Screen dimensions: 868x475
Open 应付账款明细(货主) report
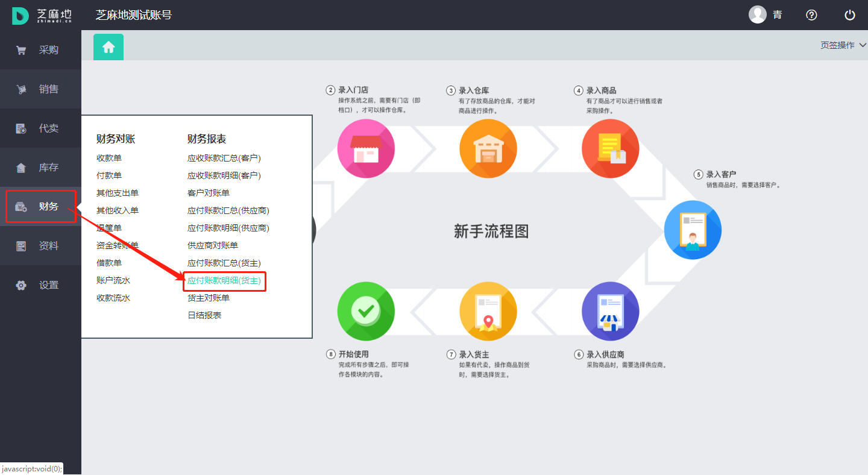(x=224, y=280)
